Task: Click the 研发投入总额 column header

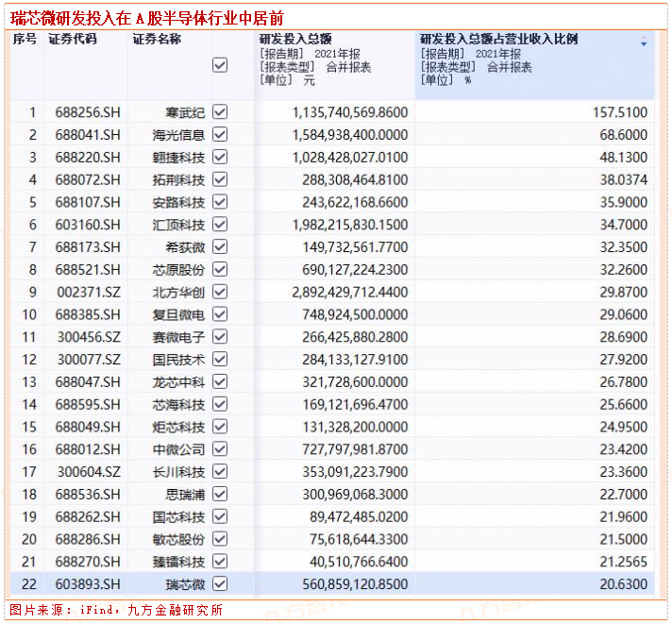Action: (x=295, y=40)
